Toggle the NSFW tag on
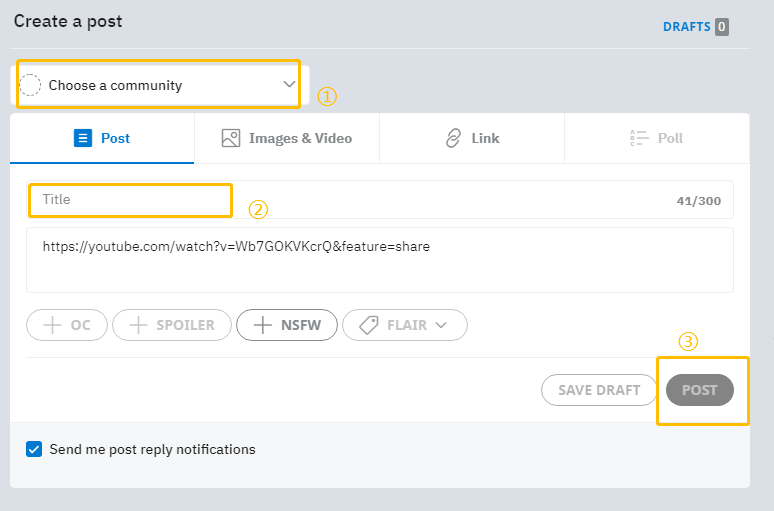This screenshot has height=511, width=774. click(x=287, y=325)
